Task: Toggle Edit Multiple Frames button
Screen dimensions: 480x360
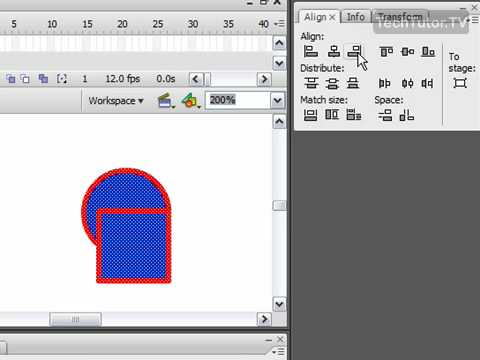Action: 43,79
